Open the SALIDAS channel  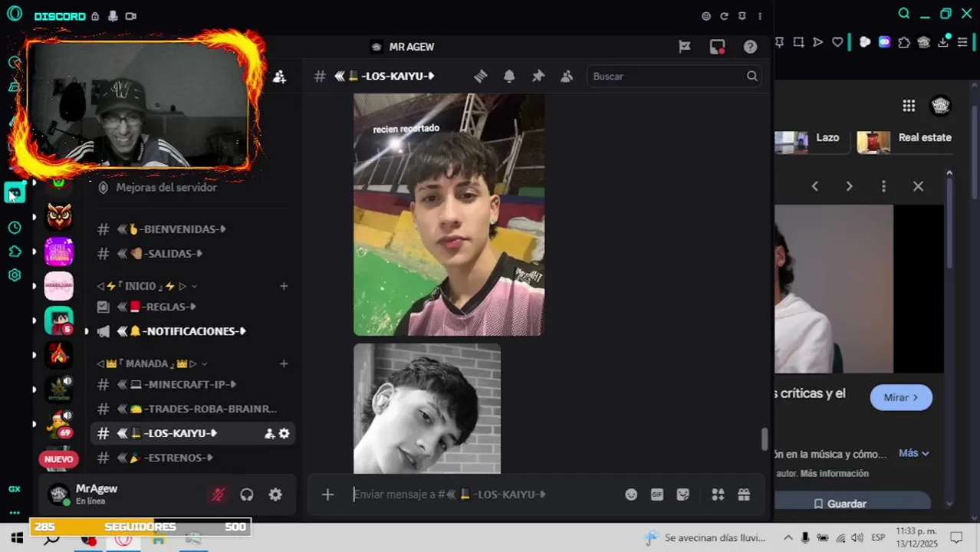(190, 254)
